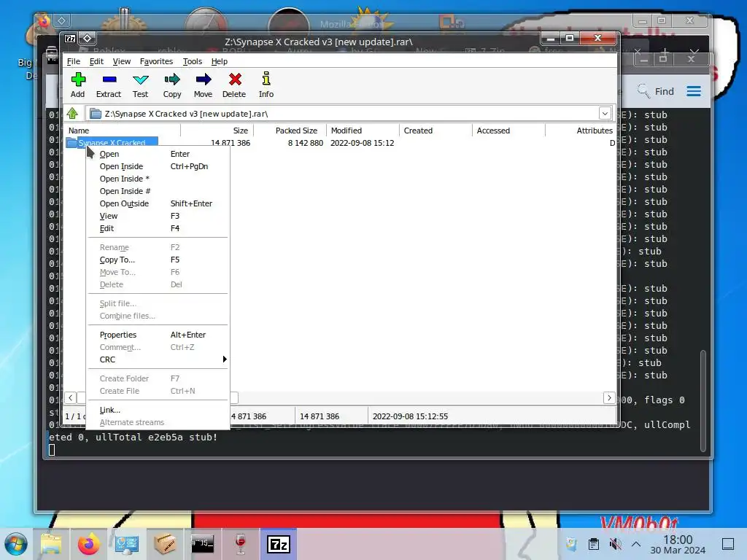Choose Open Outside in context menu
Screen dimensions: 747x560
tap(158, 203)
